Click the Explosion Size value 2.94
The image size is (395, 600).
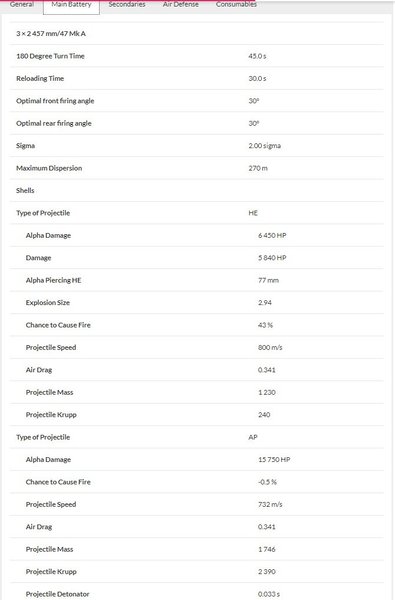click(x=265, y=303)
